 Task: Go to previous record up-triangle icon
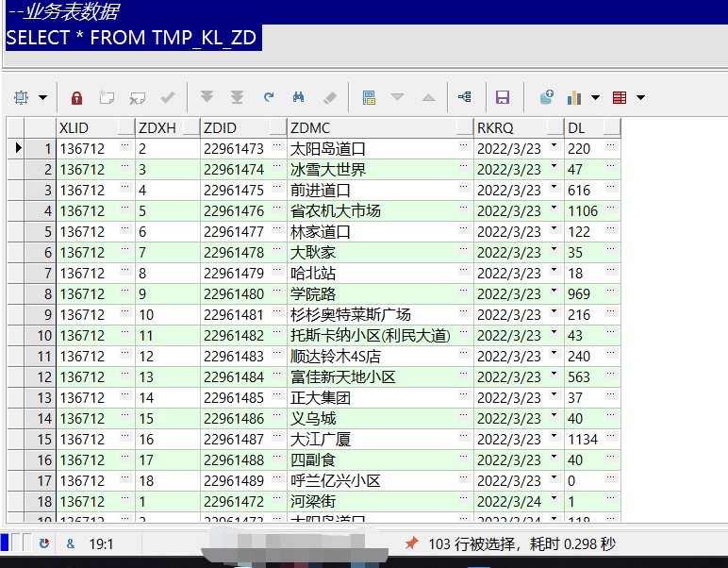tap(428, 97)
